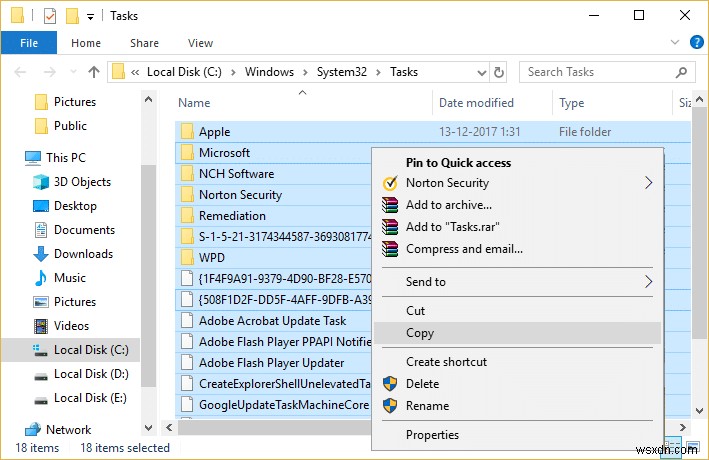
Task: Expand the ribbon using the chevron
Action: point(673,44)
